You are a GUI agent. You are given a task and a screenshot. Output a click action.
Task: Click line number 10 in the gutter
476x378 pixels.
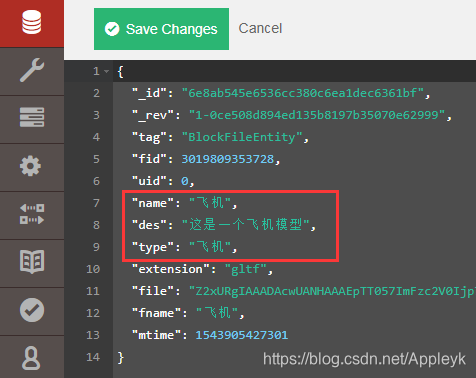click(x=93, y=269)
